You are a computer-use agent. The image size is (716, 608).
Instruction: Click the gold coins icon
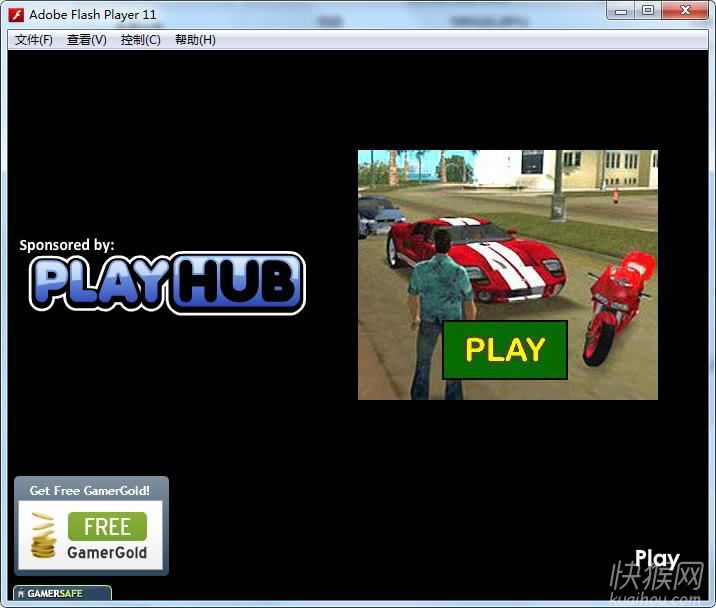(42, 536)
